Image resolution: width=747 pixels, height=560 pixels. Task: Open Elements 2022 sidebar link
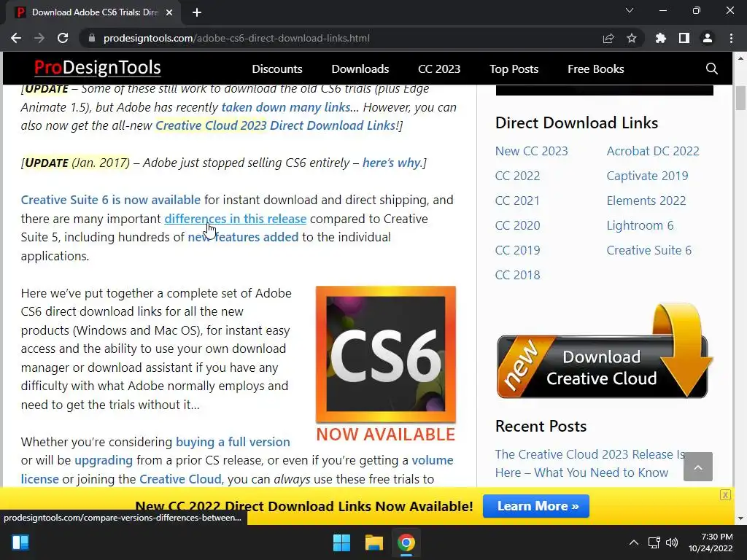click(x=646, y=201)
